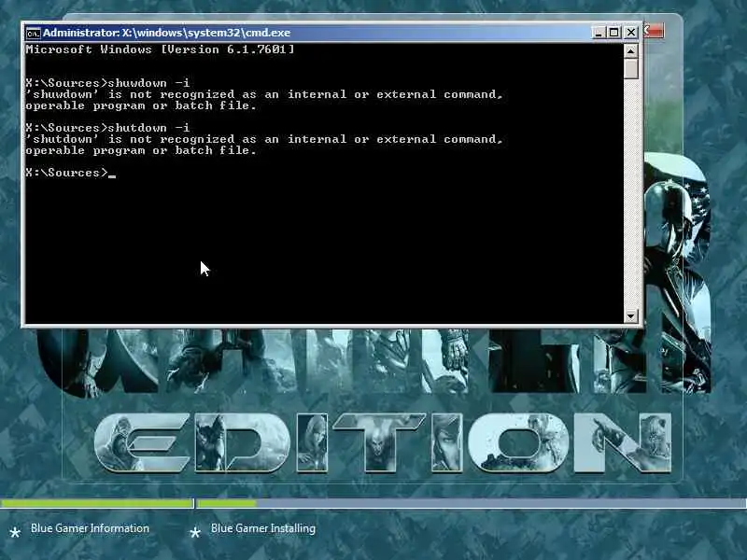
Task: Open the cmd.exe system menu icon
Action: (33, 33)
